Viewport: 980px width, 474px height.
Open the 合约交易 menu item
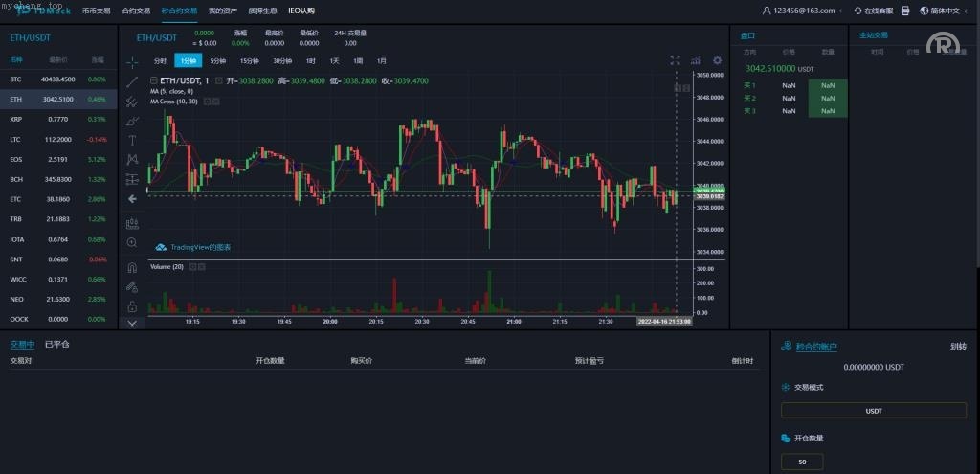click(x=135, y=11)
